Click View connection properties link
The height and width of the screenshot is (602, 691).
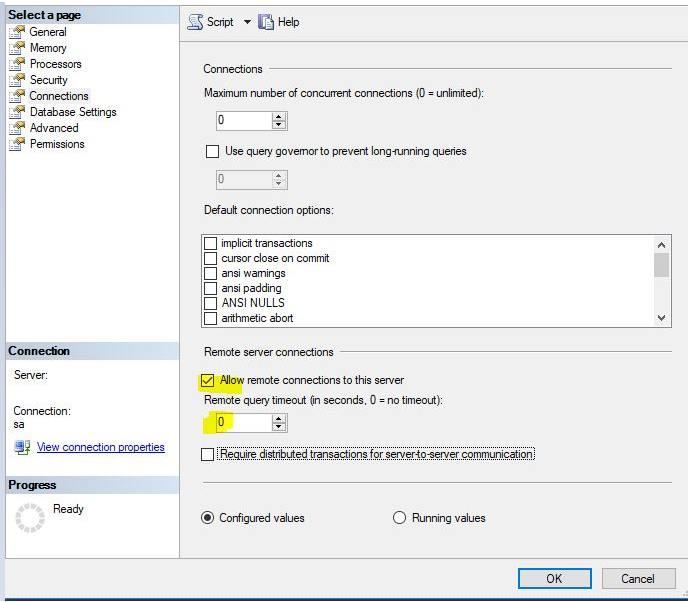[x=100, y=447]
